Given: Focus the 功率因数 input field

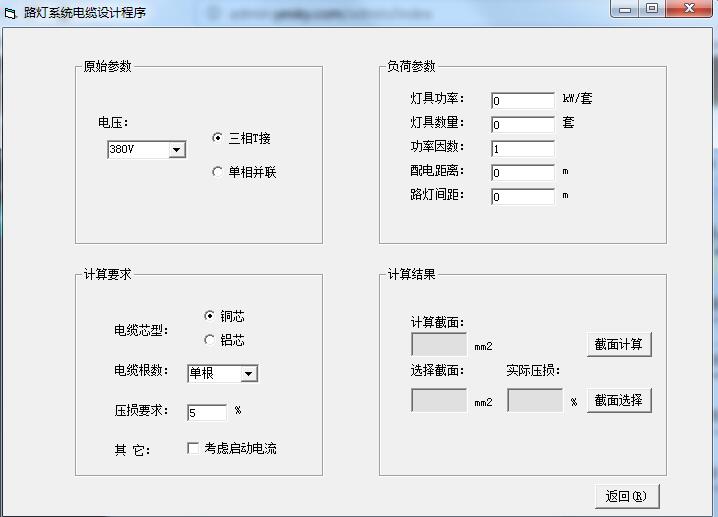Looking at the screenshot, I should pos(522,148).
